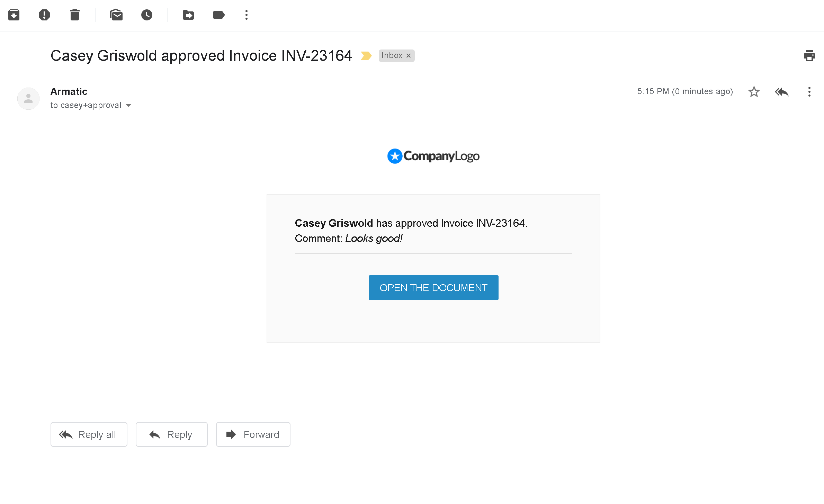This screenshot has width=824, height=504.
Task: Click the Reply all button
Action: pos(89,434)
